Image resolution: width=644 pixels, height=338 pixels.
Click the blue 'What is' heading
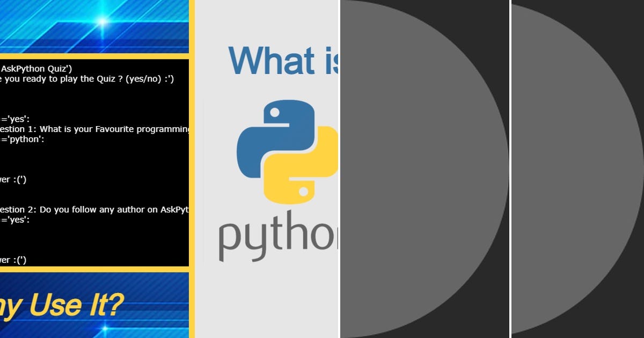pyautogui.click(x=283, y=60)
